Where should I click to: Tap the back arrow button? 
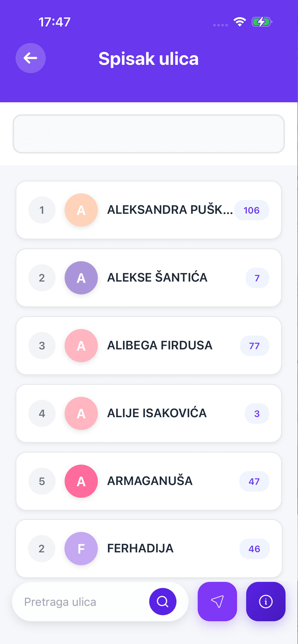30,58
